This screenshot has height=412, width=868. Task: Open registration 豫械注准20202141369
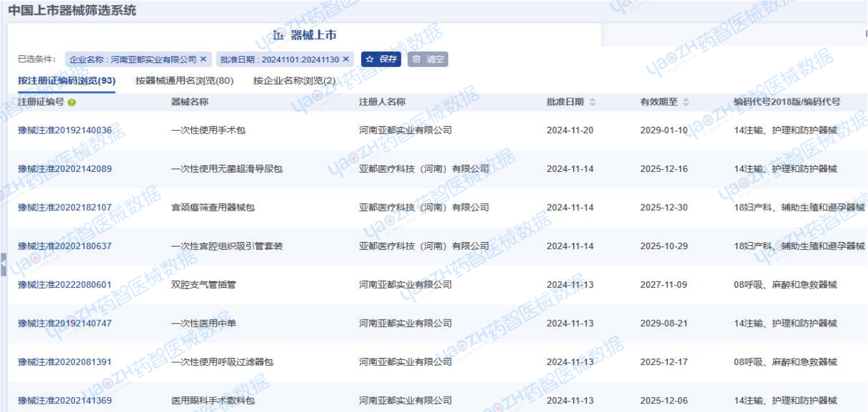click(x=64, y=400)
